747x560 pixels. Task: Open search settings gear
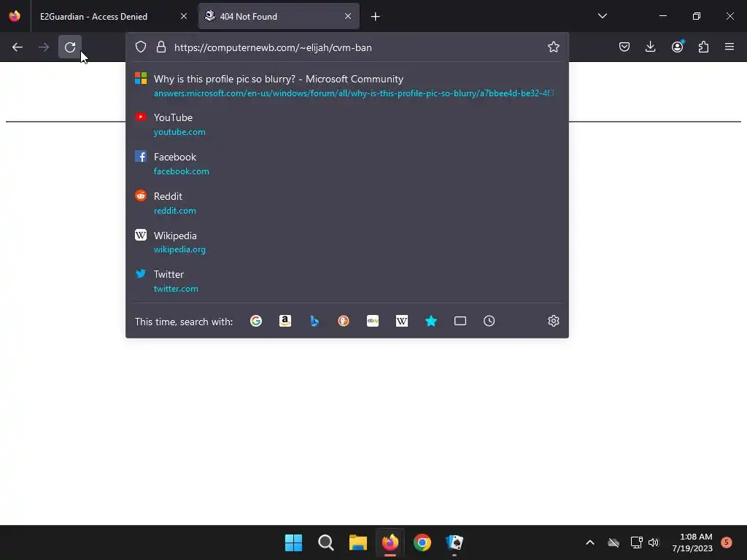pos(553,321)
